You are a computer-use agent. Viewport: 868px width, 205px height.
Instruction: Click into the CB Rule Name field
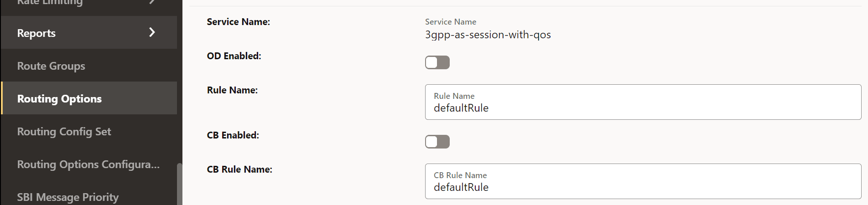[x=643, y=187]
